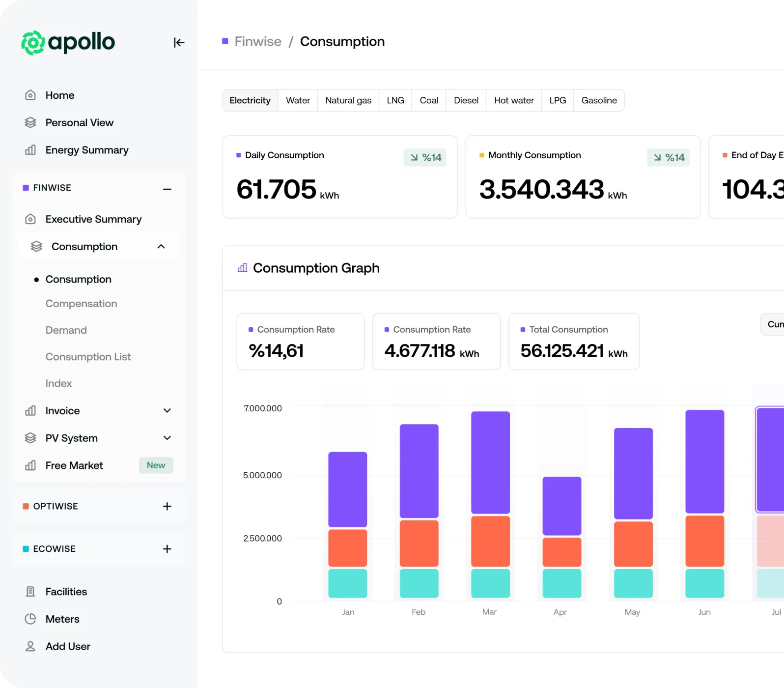The width and height of the screenshot is (784, 688).
Task: Select the Water tab
Action: (x=298, y=101)
